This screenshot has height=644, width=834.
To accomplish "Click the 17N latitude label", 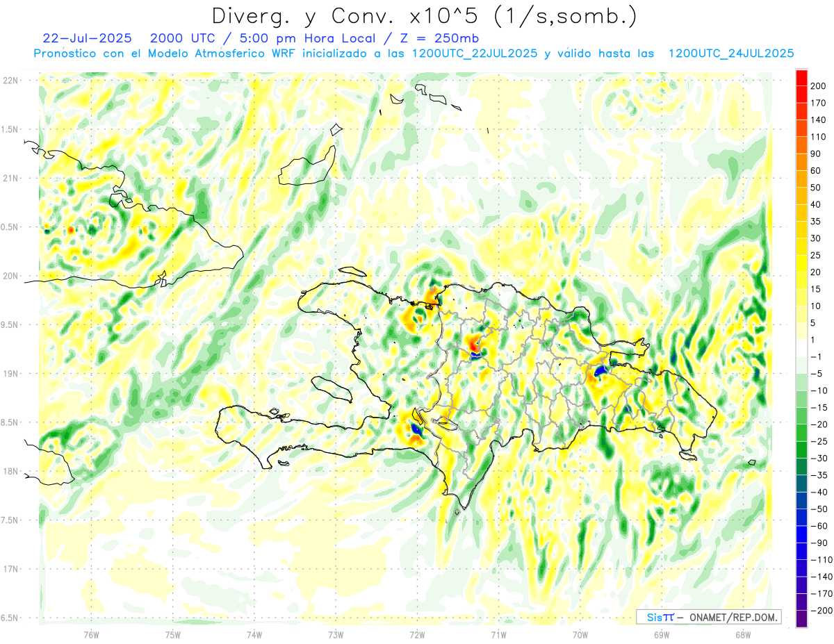I will (x=10, y=569).
